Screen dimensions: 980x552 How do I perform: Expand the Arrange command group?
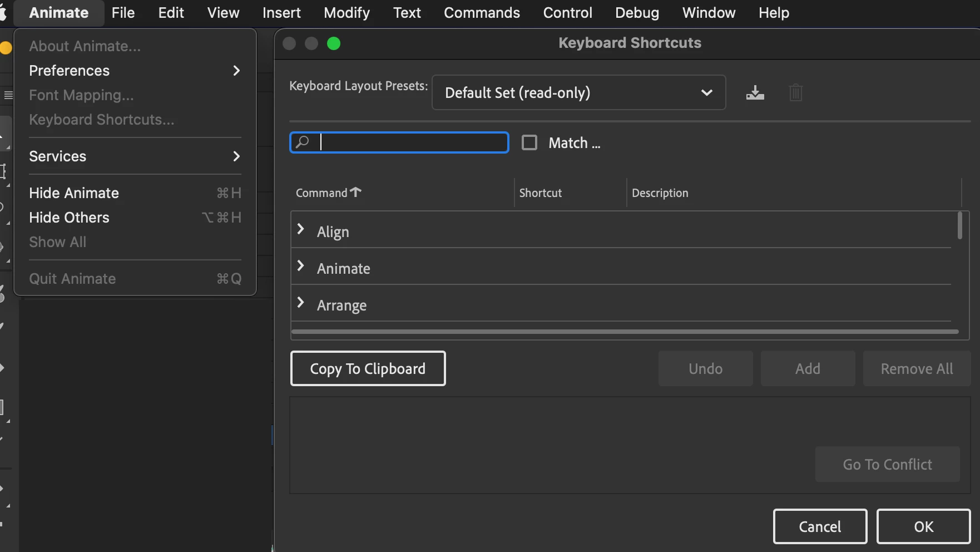coord(301,303)
